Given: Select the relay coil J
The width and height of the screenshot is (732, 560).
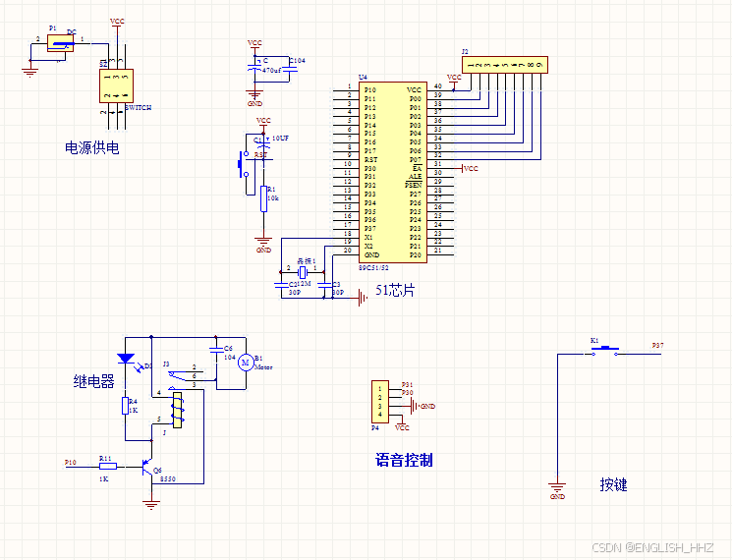Looking at the screenshot, I should pyautogui.click(x=178, y=411).
